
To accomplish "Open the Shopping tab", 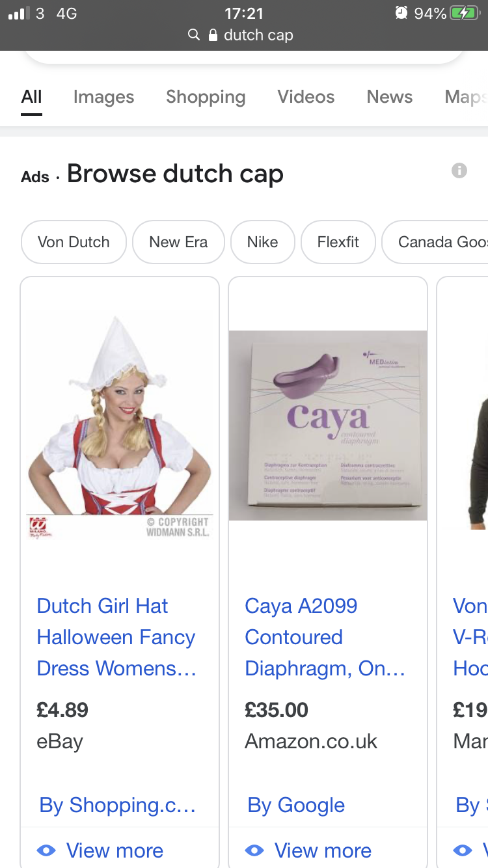I will tap(206, 97).
